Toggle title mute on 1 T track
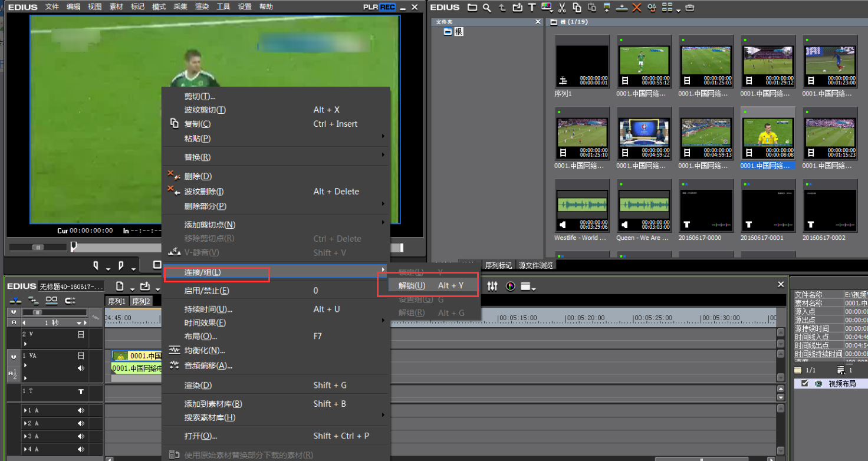The image size is (868, 461). click(x=81, y=391)
